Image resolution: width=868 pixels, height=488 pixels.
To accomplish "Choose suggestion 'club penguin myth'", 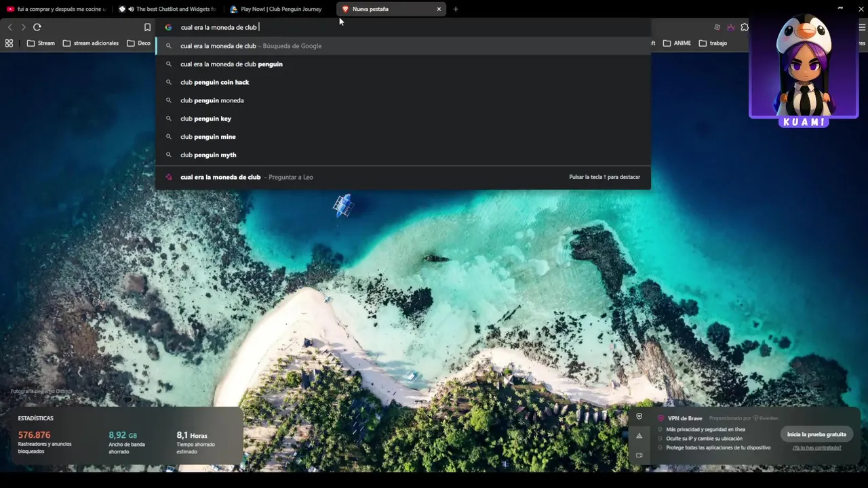I will pos(403,155).
